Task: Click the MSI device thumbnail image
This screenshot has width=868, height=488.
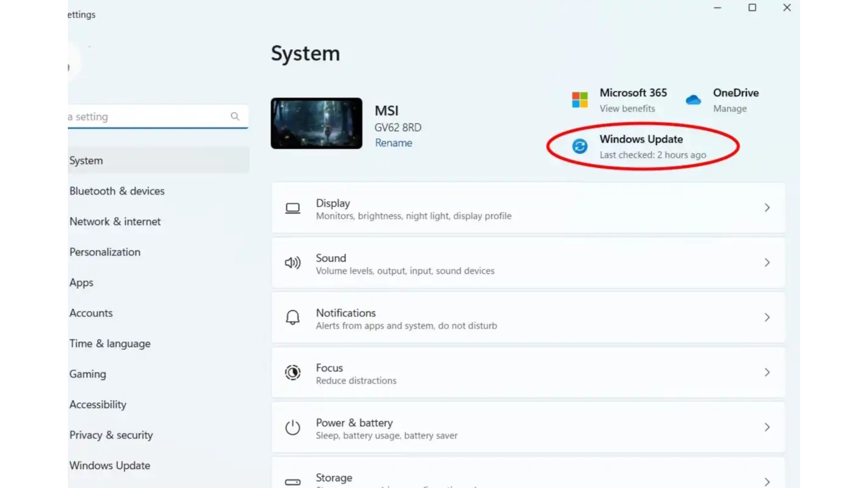Action: click(316, 123)
